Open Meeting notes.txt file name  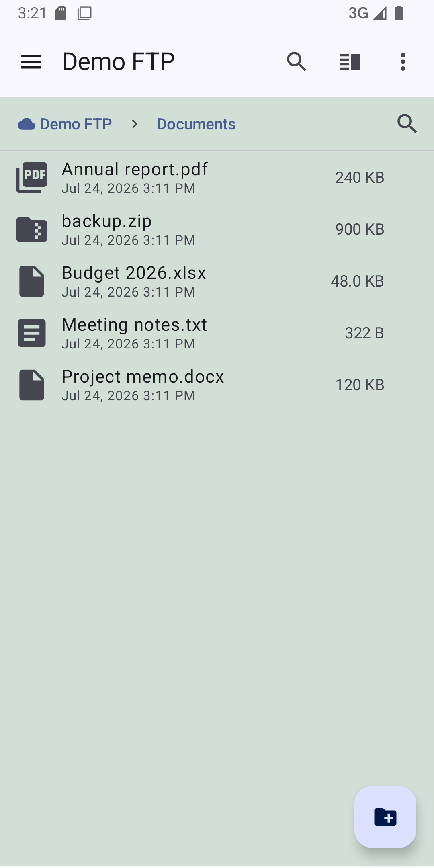[x=135, y=325]
